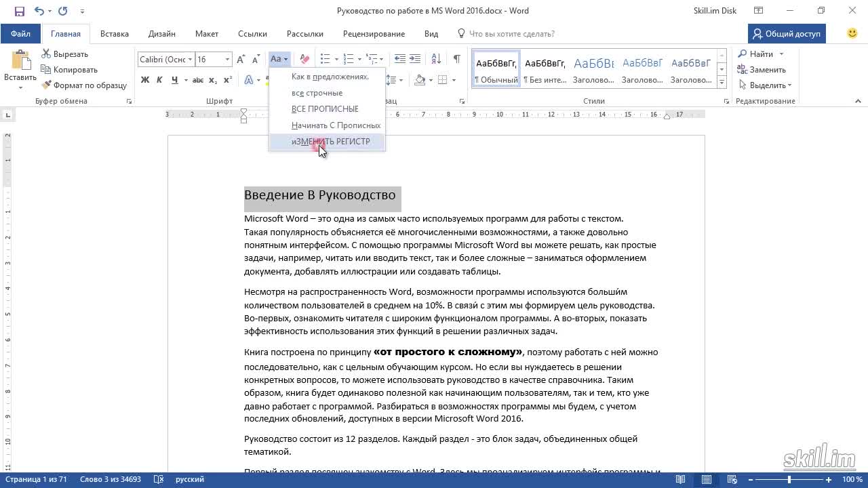
Task: Expand the styles gallery with the More arrow
Action: tap(722, 82)
